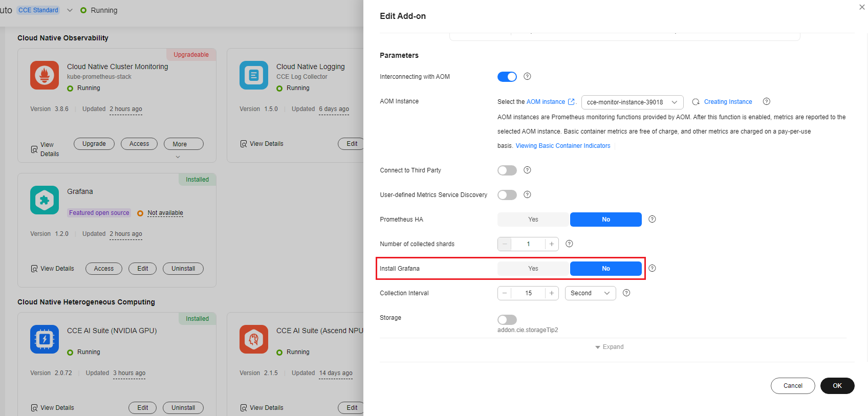Open help tooltip for Prometheus HA
The width and height of the screenshot is (868, 416).
click(652, 219)
